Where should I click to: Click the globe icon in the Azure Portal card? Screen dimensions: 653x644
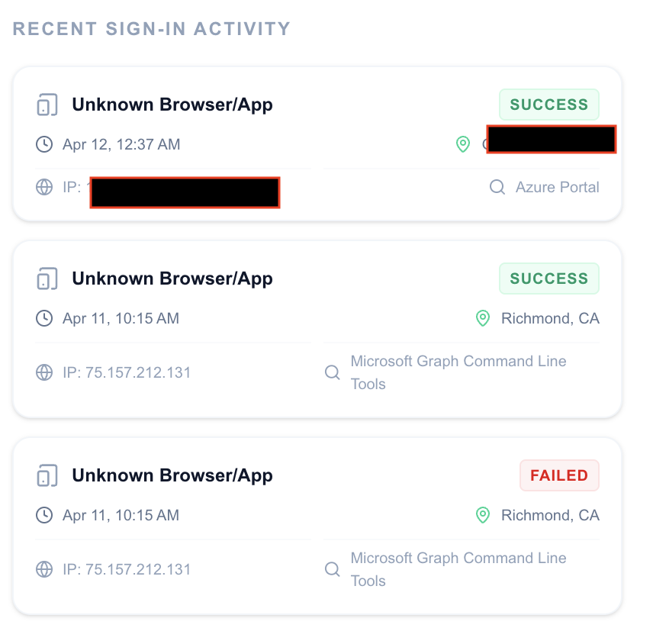[x=45, y=187]
